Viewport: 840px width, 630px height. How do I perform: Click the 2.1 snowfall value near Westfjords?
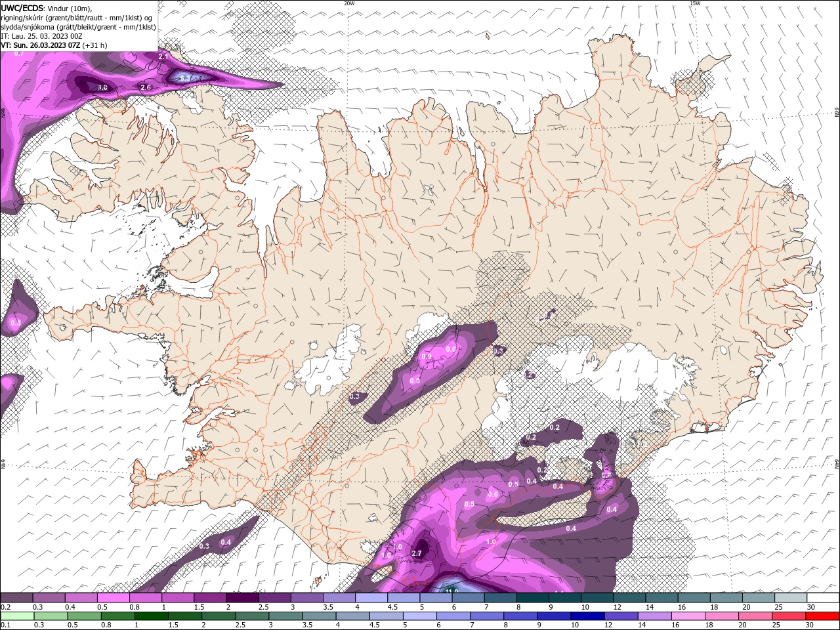(x=164, y=57)
